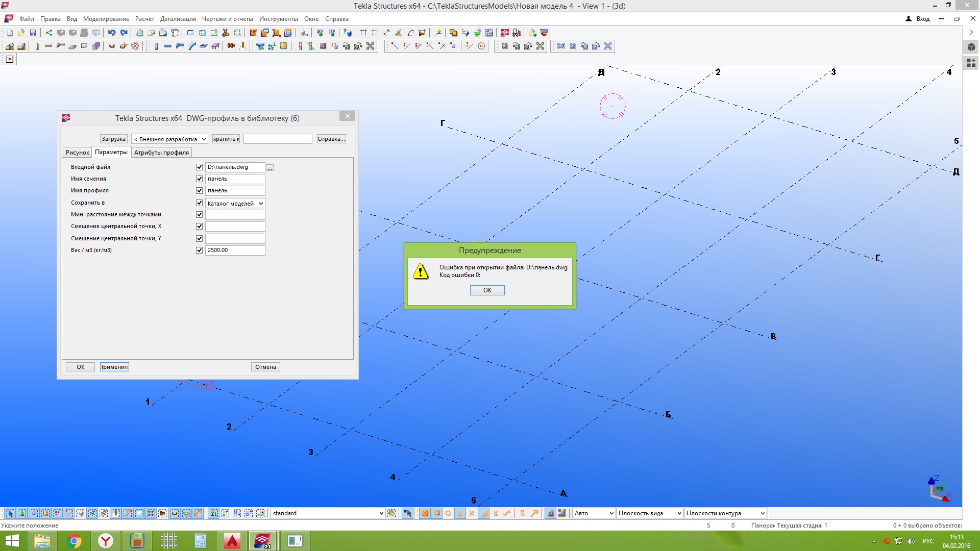This screenshot has width=980, height=551.
Task: Open Tekla Structures from the Windows taskbar
Action: coord(262,541)
